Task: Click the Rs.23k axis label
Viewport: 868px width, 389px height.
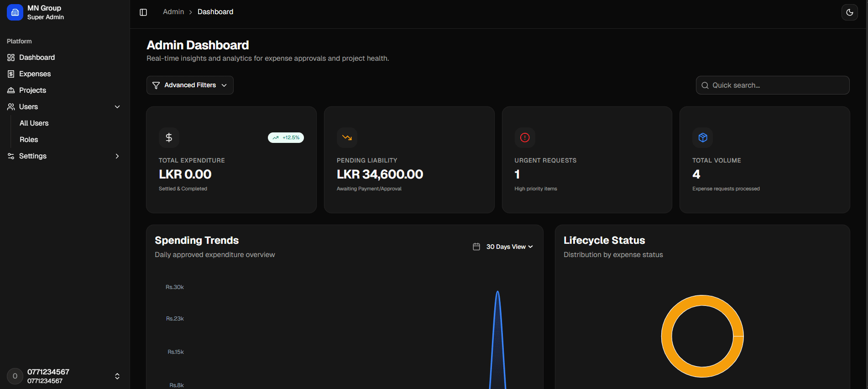Action: [175, 319]
